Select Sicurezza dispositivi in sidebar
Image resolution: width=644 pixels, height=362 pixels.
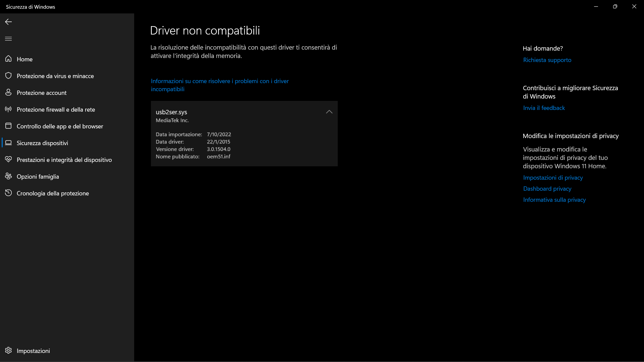click(42, 143)
